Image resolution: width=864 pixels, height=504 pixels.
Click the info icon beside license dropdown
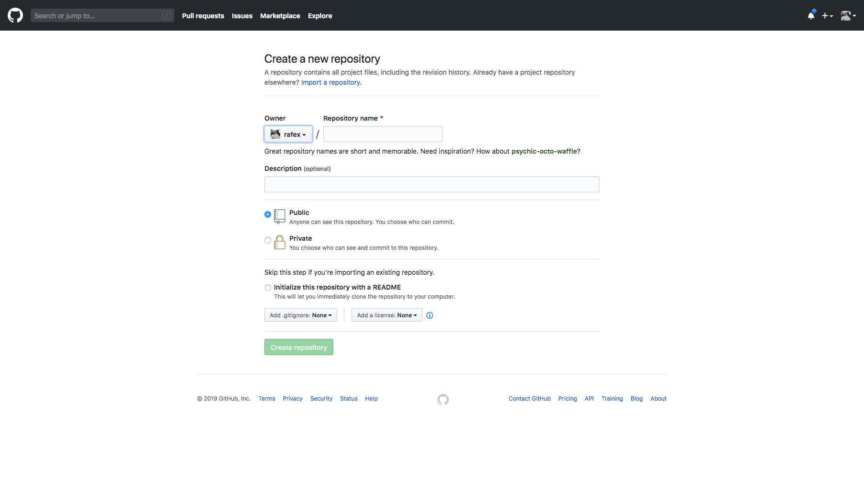(430, 315)
